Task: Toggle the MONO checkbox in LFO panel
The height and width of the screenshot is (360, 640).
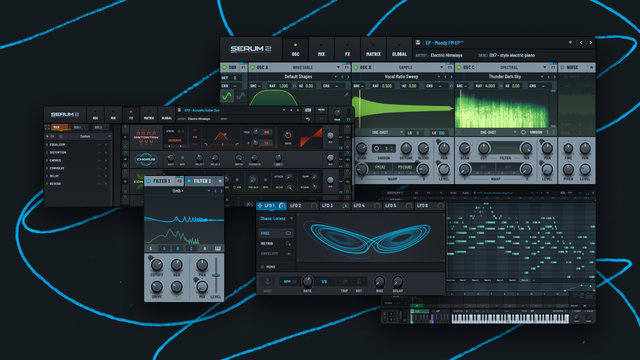Action: point(262,267)
